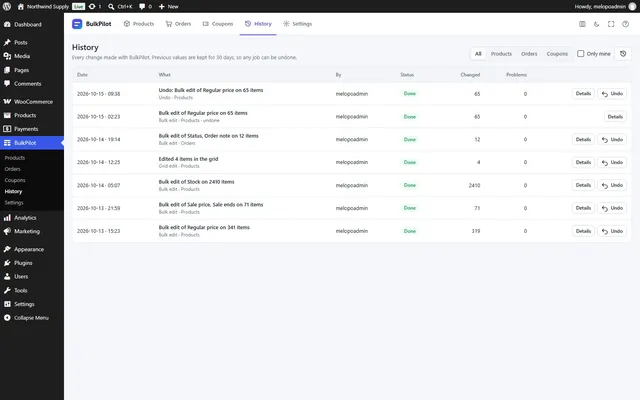
Task: Switch to the Settings tab
Action: pos(298,24)
